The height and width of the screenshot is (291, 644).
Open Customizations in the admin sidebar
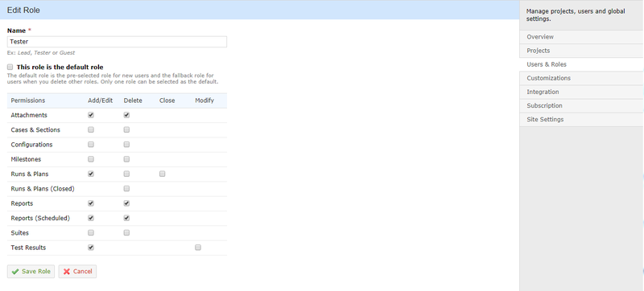pos(581,78)
